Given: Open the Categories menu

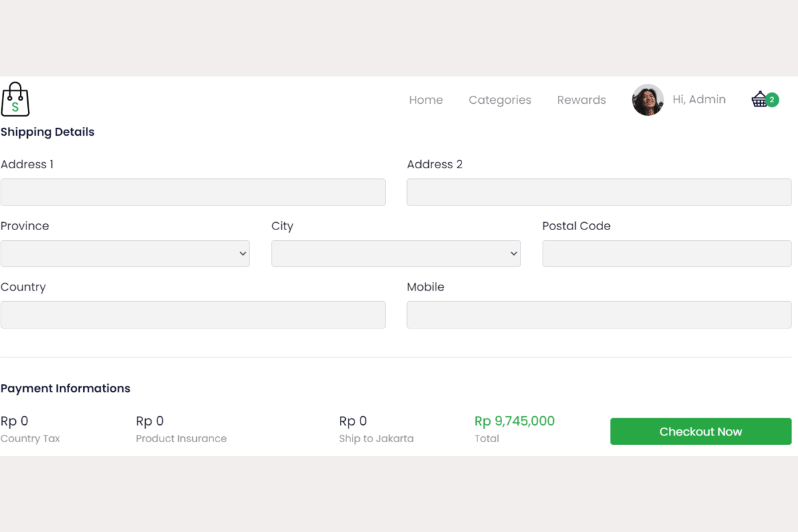Looking at the screenshot, I should 500,100.
